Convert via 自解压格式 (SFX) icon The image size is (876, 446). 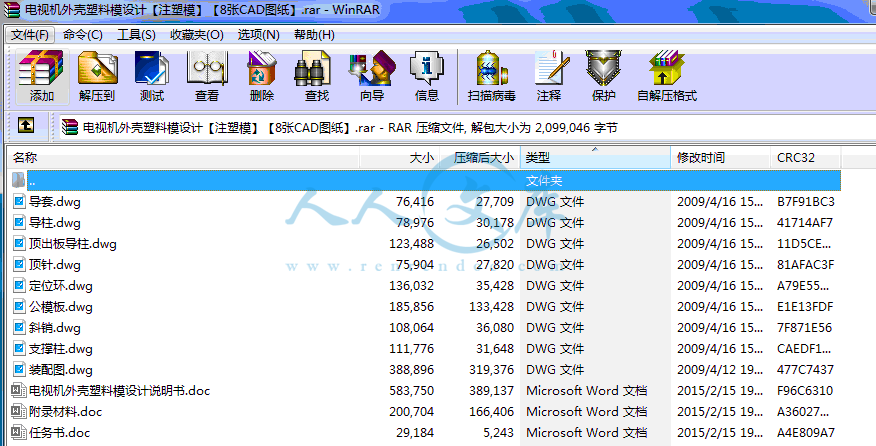pos(667,77)
